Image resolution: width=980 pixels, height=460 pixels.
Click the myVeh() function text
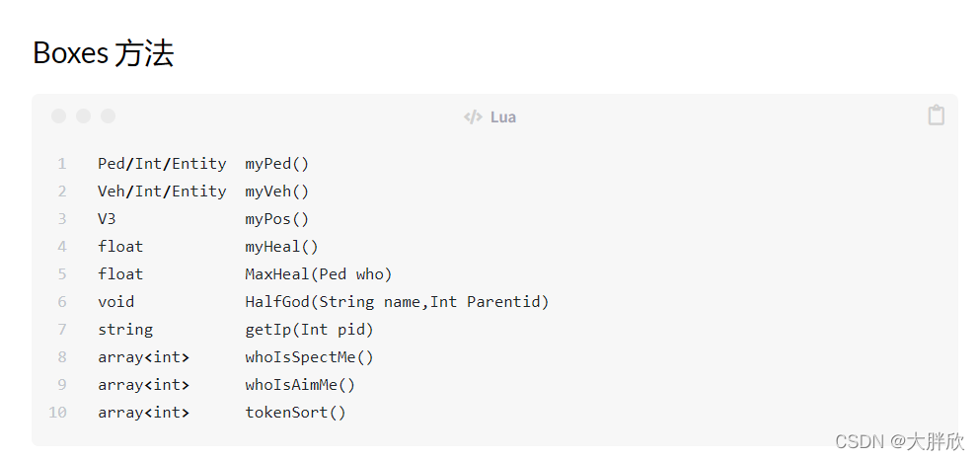277,192
